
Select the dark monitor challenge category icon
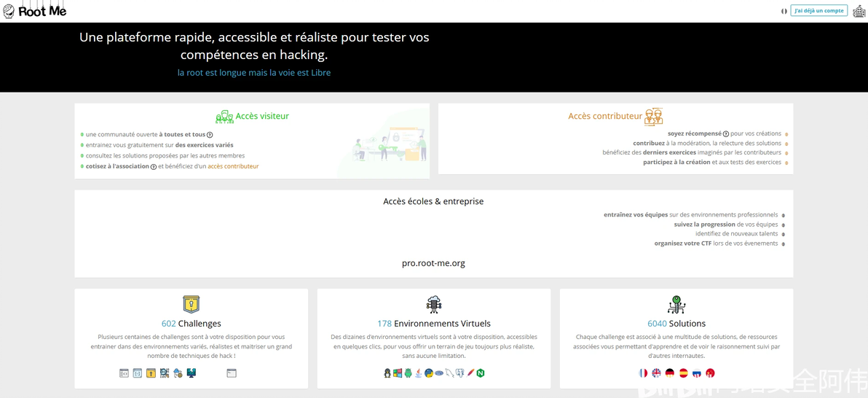coord(192,373)
